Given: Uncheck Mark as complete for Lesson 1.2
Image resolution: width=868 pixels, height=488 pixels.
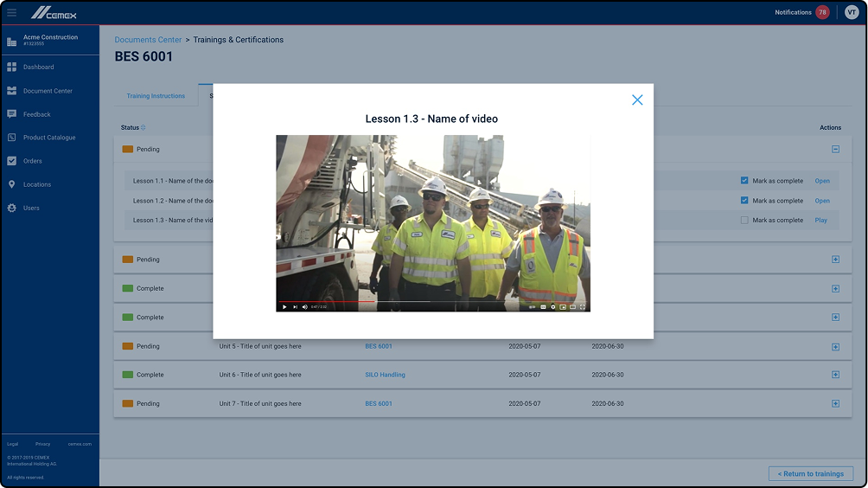Looking at the screenshot, I should coord(744,201).
